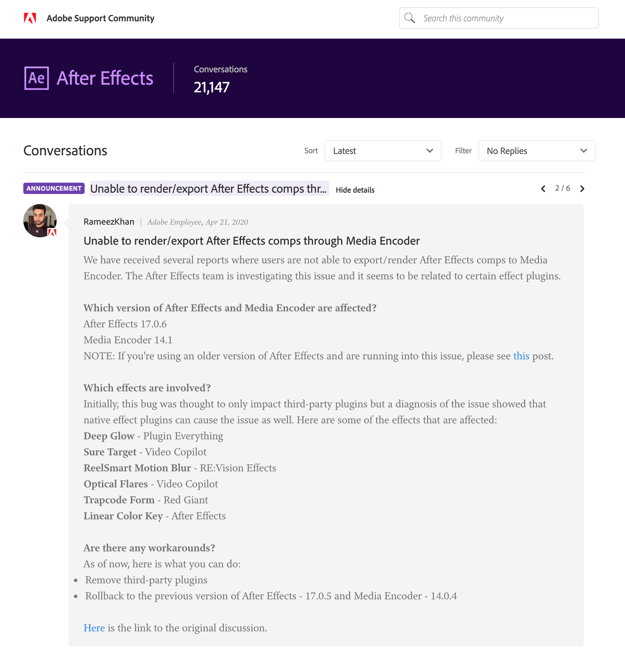Open the Filter dropdown showing No Replies
The width and height of the screenshot is (625, 672).
coord(536,151)
